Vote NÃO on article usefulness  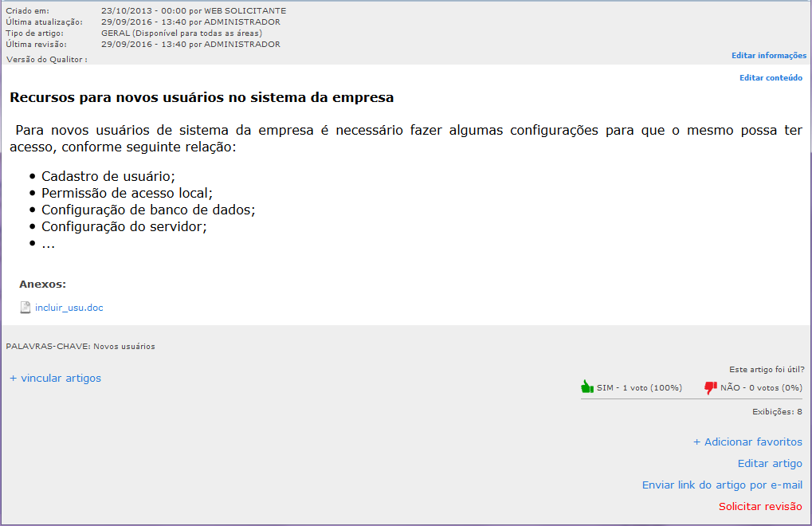[760, 388]
